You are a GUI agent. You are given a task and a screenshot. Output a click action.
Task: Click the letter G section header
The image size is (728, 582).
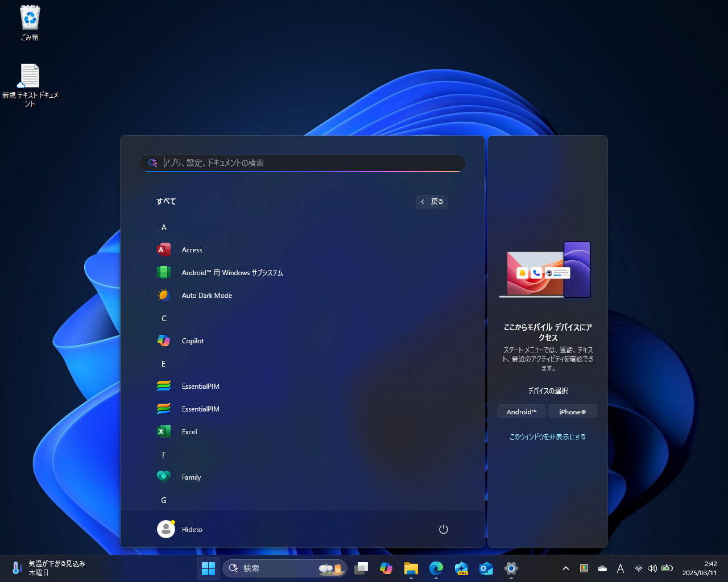(164, 500)
